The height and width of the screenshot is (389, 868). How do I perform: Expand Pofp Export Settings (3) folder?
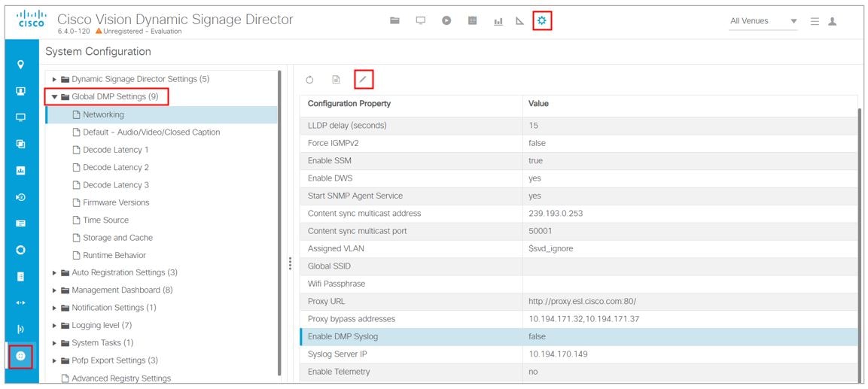55,360
